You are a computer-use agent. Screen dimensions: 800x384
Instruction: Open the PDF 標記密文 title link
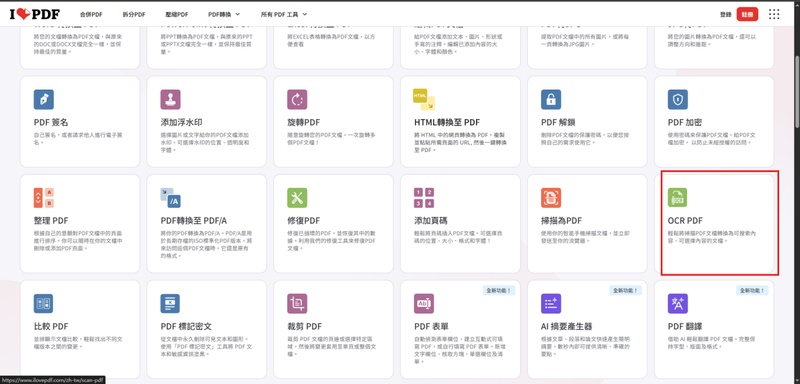pyautogui.click(x=186, y=326)
